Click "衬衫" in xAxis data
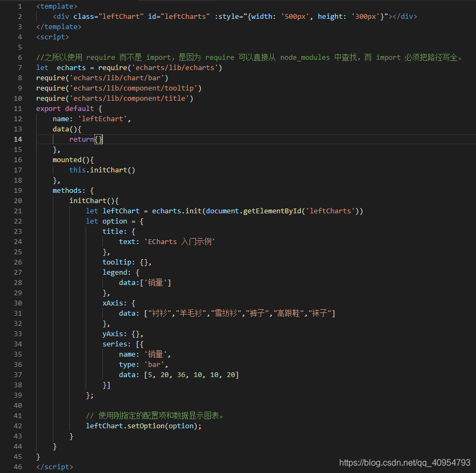This screenshot has height=473, width=476. point(159,313)
